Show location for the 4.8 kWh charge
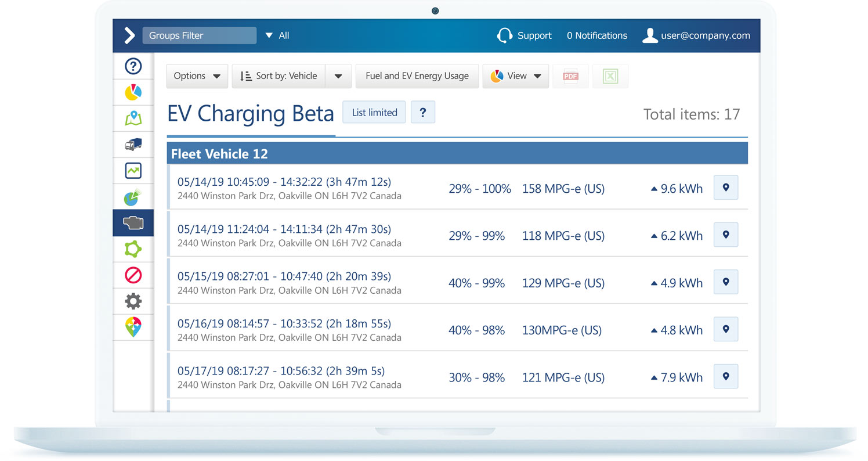Image resolution: width=868 pixels, height=461 pixels. pyautogui.click(x=726, y=329)
